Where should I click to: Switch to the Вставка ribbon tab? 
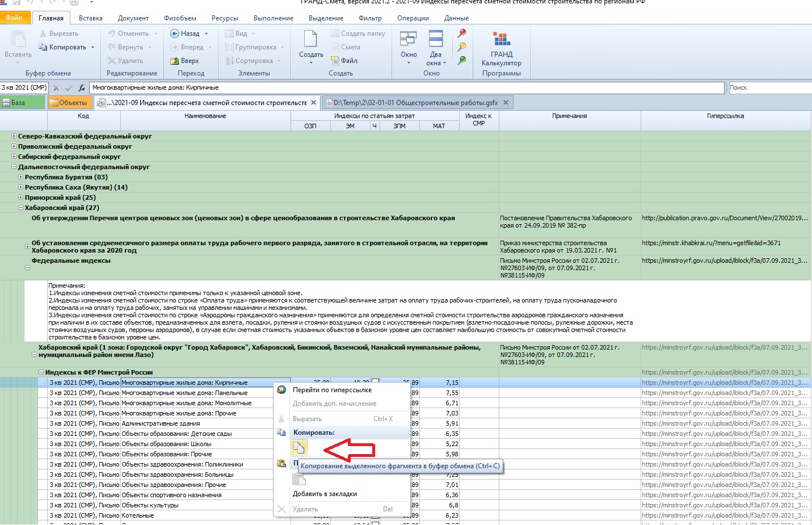coord(91,18)
